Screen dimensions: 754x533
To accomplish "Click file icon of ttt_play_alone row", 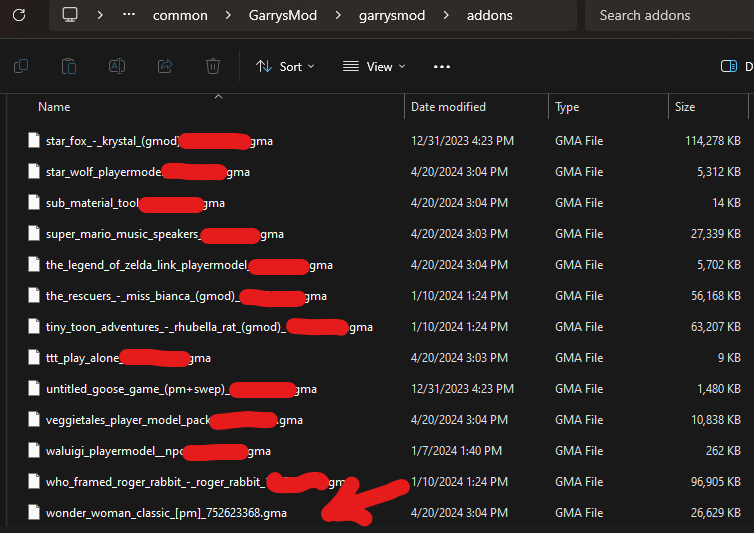I will coord(34,357).
